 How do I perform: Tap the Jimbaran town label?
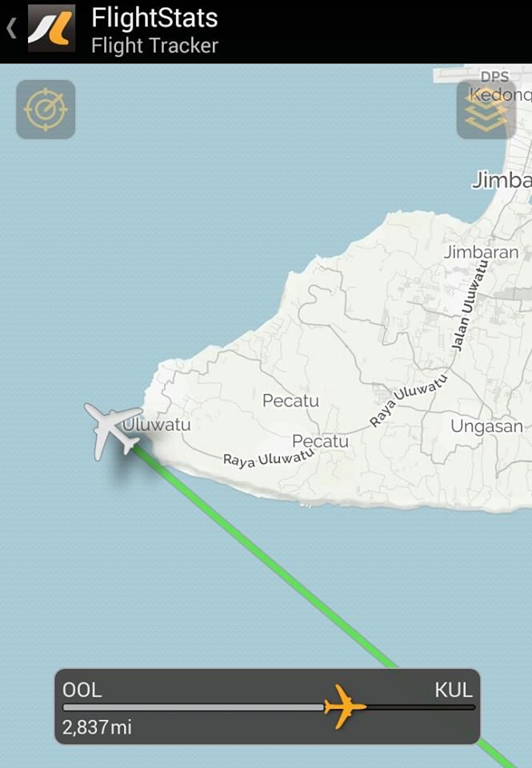tap(481, 252)
